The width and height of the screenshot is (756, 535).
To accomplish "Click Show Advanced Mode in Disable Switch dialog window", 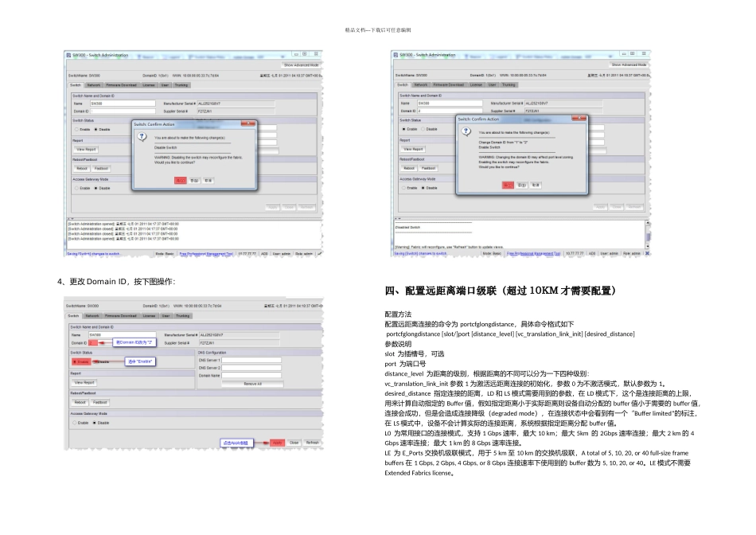I will click(302, 64).
